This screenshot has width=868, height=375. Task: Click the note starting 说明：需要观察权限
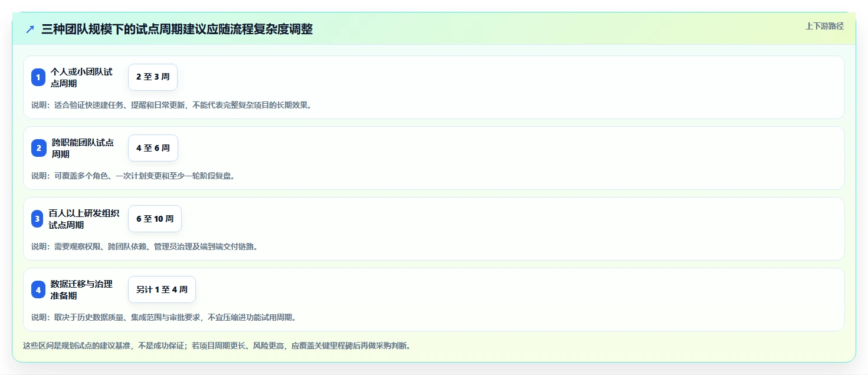(x=145, y=246)
